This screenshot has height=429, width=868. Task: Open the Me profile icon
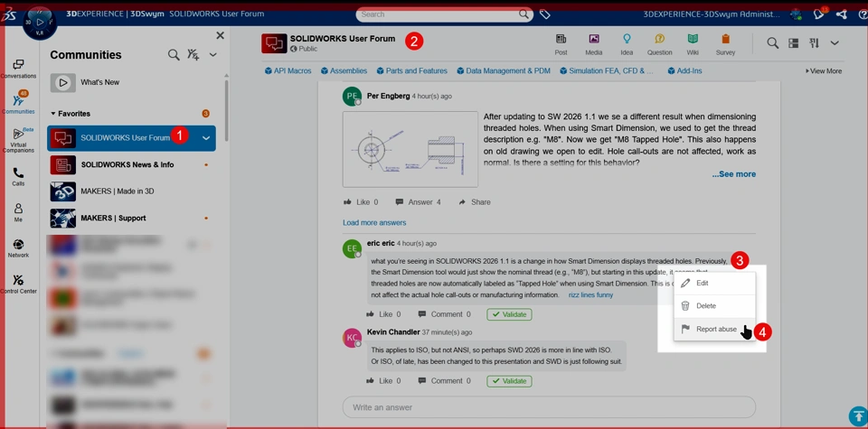click(x=18, y=212)
